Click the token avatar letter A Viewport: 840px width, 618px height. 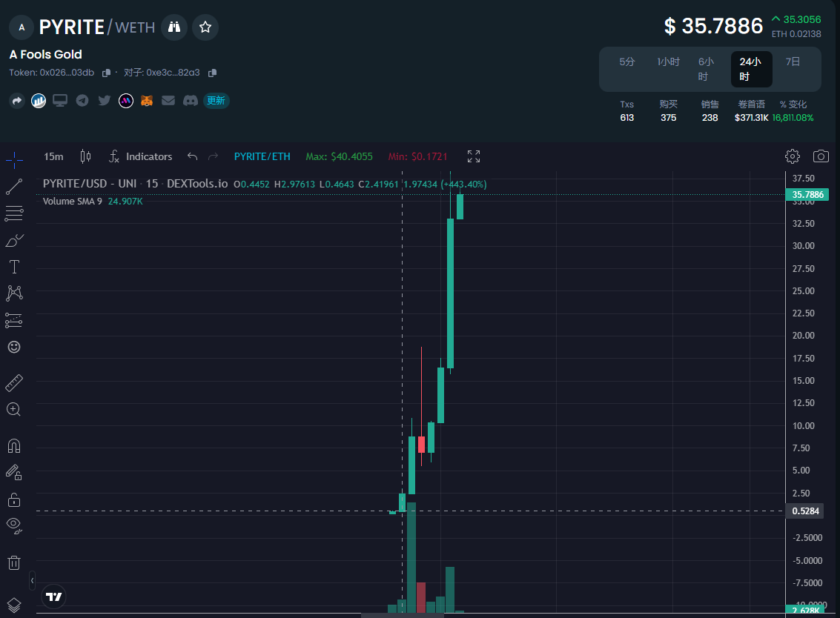pyautogui.click(x=22, y=27)
